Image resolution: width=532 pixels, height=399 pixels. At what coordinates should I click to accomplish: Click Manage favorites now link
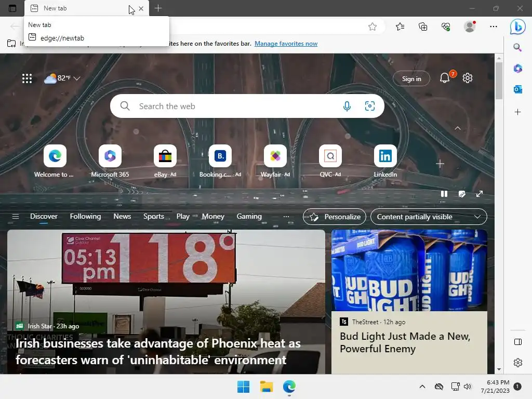click(286, 44)
